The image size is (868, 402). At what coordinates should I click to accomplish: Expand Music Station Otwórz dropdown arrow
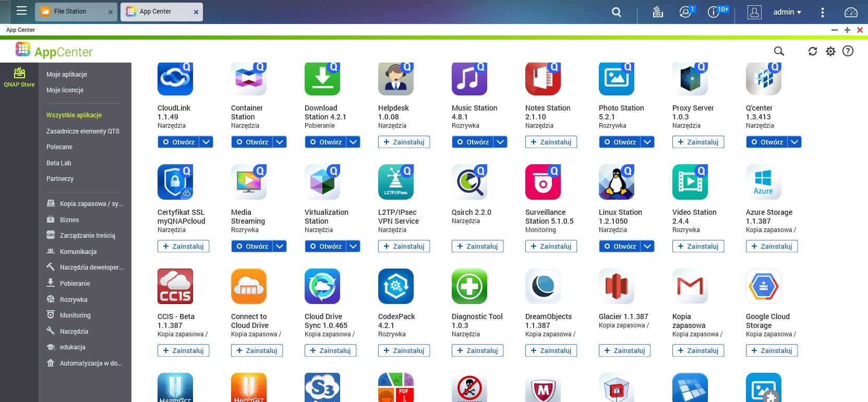(x=500, y=142)
